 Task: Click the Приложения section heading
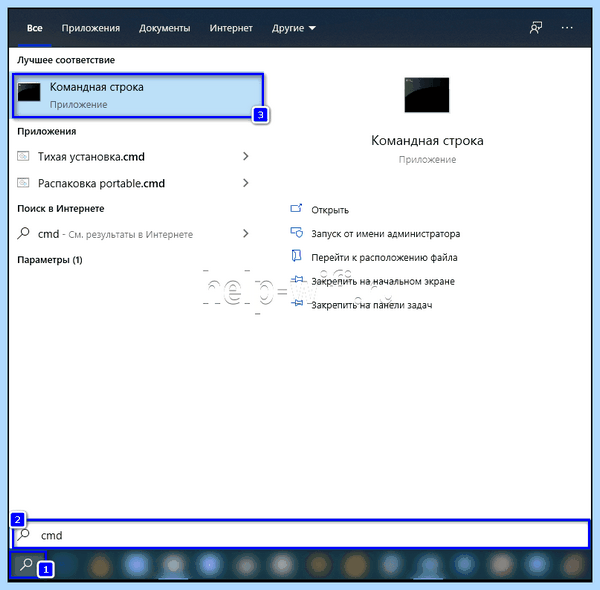point(47,131)
